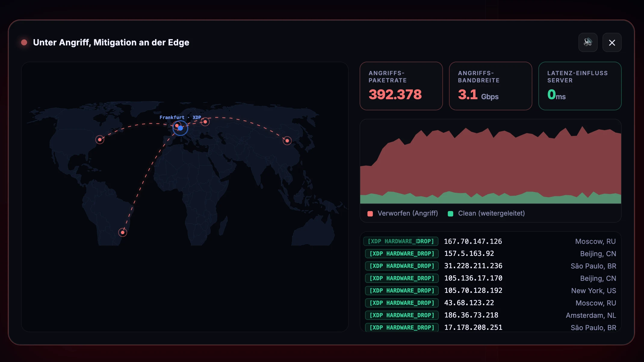
Task: Click the 'Frankfurt · XDP' map label
Action: tap(180, 118)
